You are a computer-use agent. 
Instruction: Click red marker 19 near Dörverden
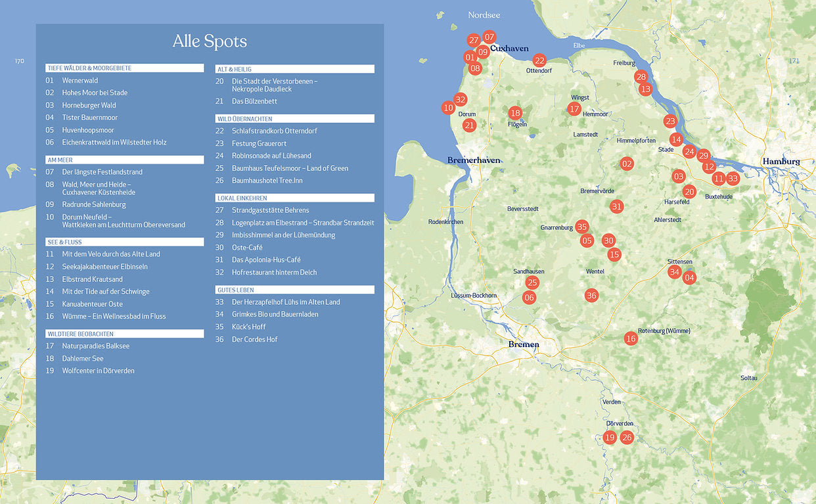point(609,436)
